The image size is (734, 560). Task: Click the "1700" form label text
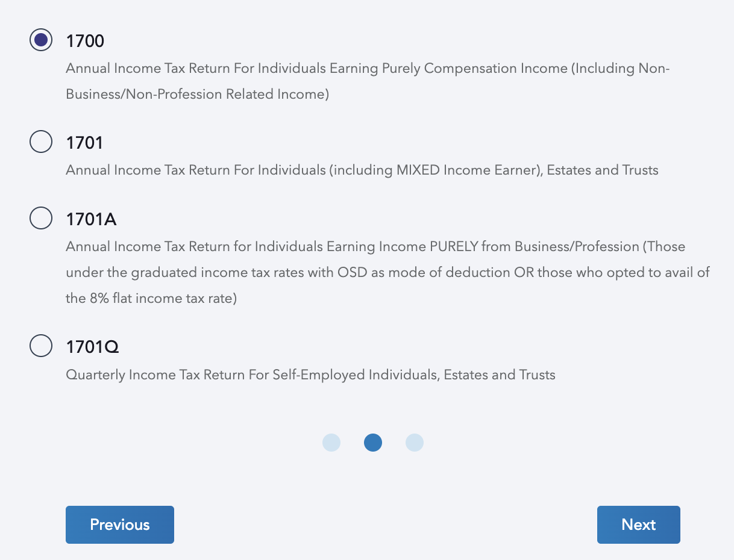pyautogui.click(x=85, y=41)
